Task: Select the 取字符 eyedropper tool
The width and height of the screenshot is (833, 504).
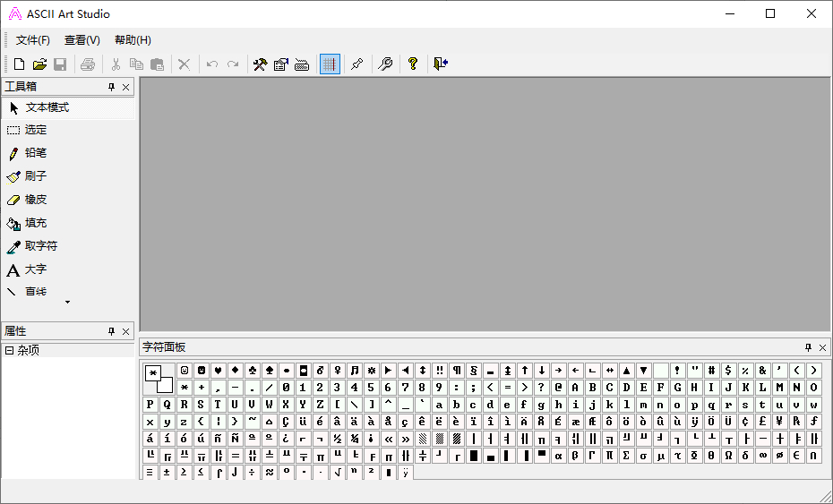Action: tap(68, 246)
